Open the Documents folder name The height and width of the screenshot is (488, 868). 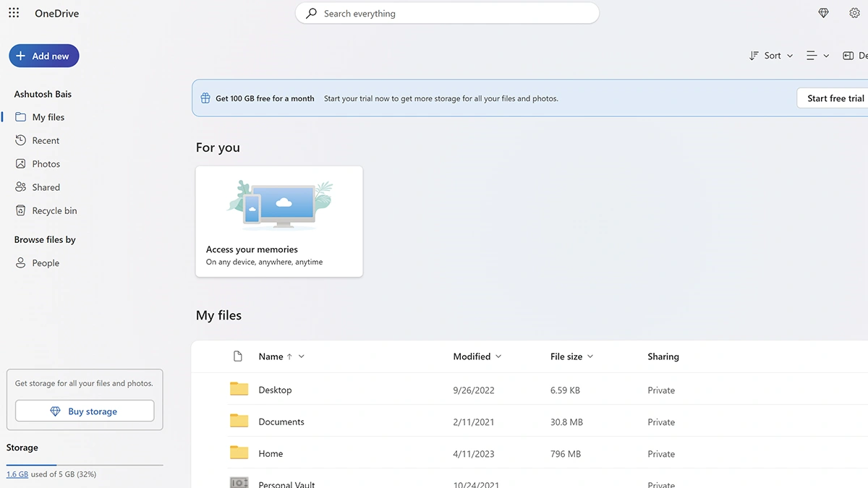281,421
